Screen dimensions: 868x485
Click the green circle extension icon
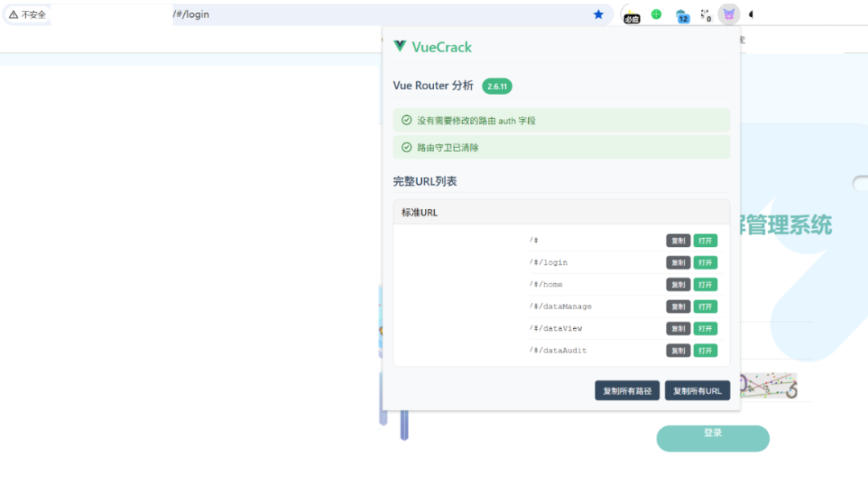(656, 14)
